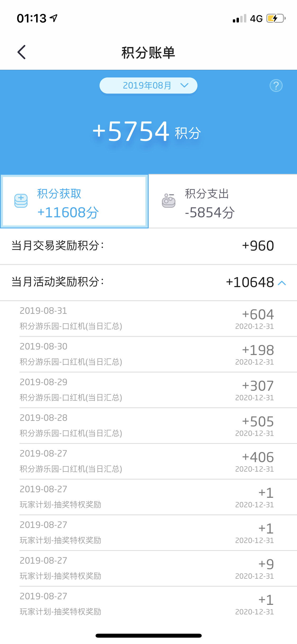Collapse the 当月活动奖励积分 list

tap(282, 283)
